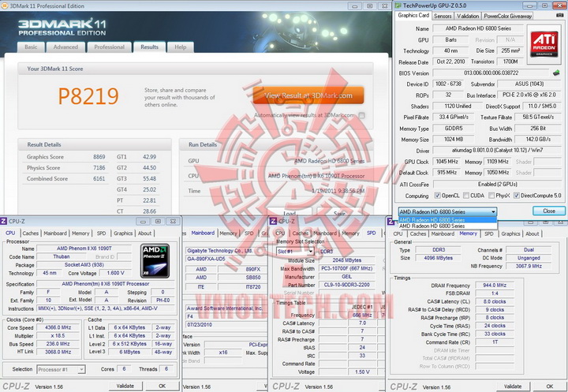Screen dimensions: 568x392
Task: Click the Part Number CL9-10-9DDR3-2200
Action: coord(346,285)
